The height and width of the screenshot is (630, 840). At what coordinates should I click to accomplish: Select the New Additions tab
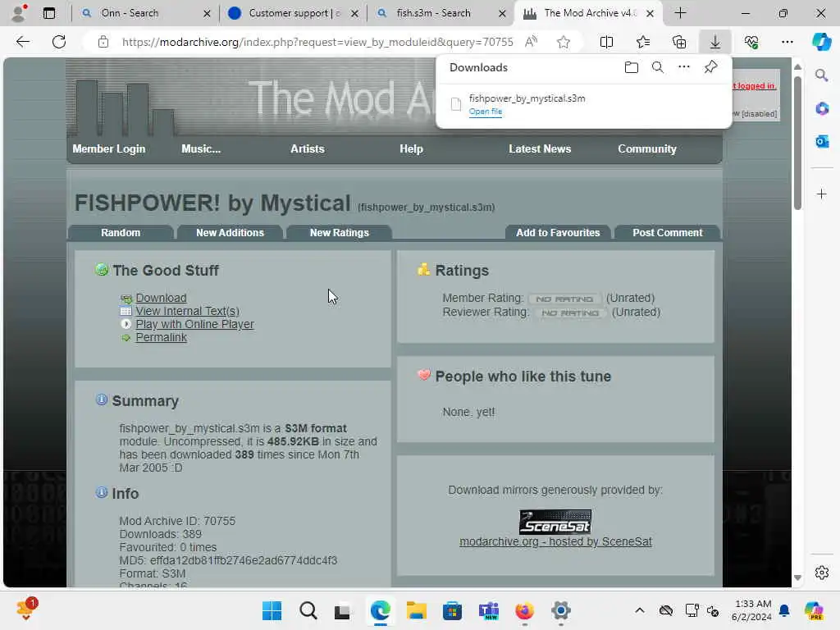pyautogui.click(x=230, y=232)
